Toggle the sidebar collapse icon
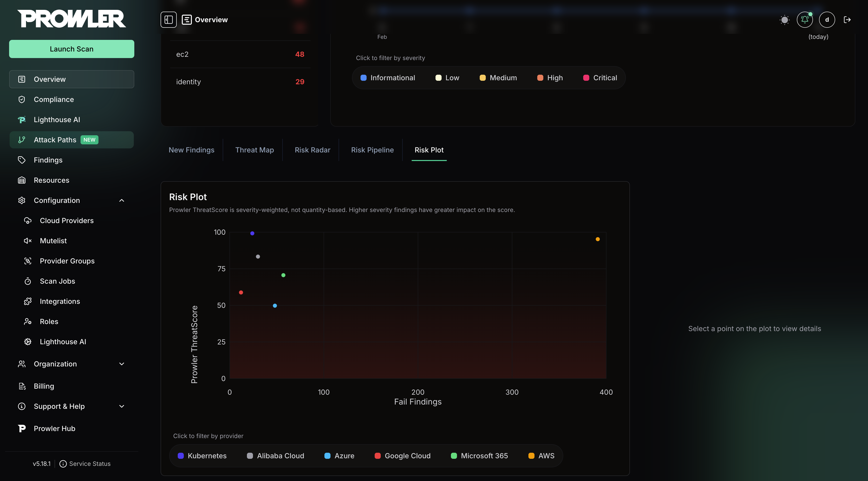This screenshot has width=868, height=481. coord(168,19)
